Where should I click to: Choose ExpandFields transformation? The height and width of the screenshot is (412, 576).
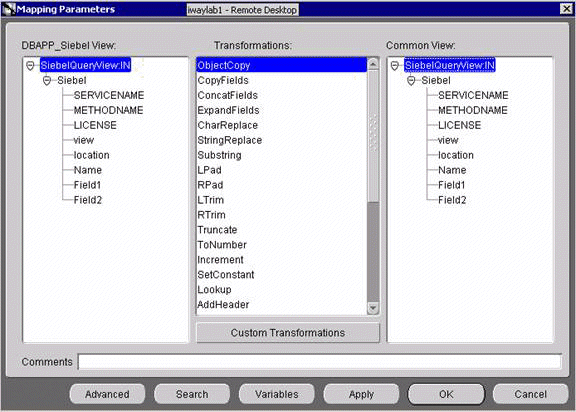click(x=281, y=110)
